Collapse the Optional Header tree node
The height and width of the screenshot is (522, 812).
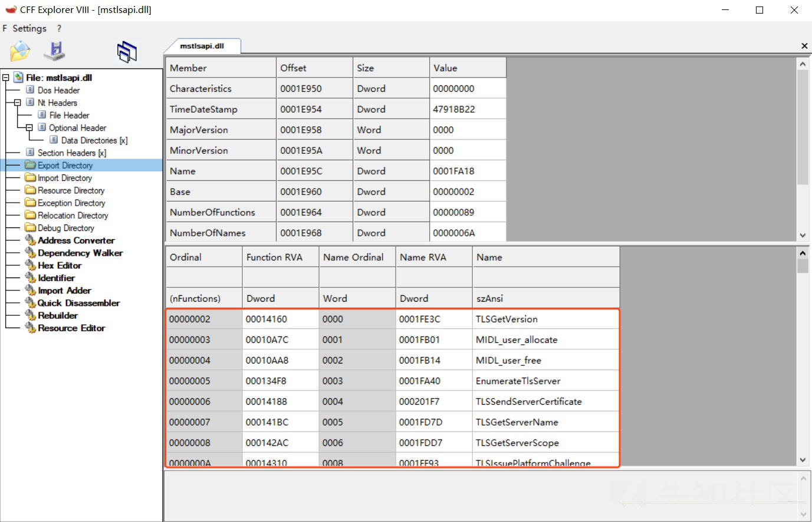29,127
